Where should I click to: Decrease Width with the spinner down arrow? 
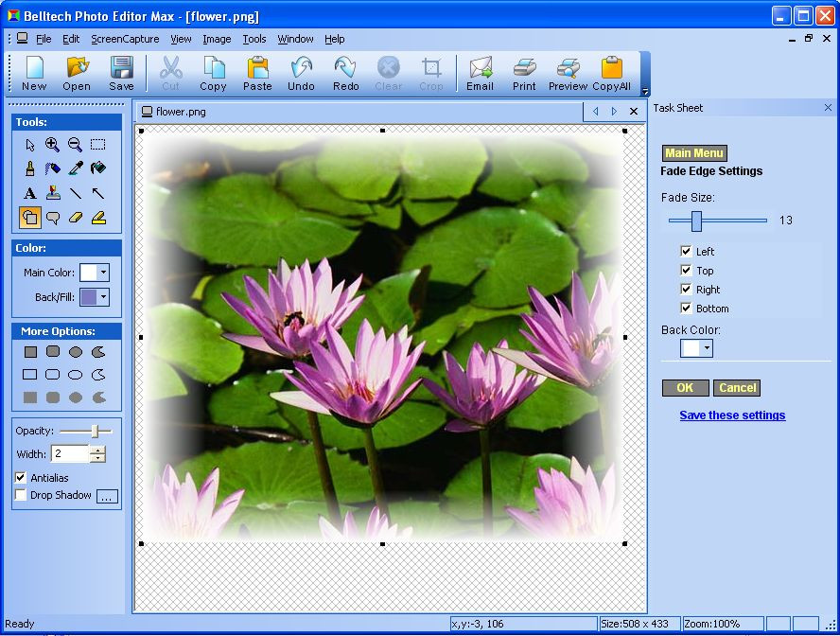[x=97, y=458]
